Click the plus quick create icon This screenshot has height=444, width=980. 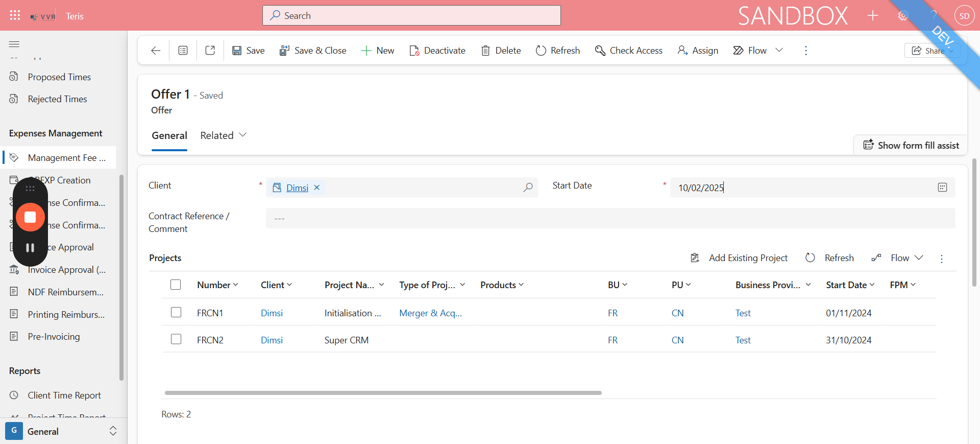coord(873,16)
